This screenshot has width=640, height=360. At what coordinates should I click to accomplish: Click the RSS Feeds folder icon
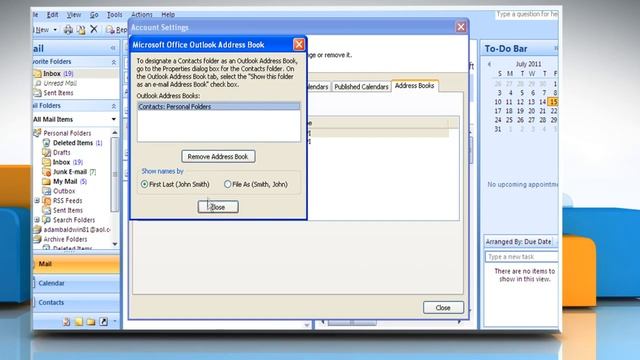point(47,201)
